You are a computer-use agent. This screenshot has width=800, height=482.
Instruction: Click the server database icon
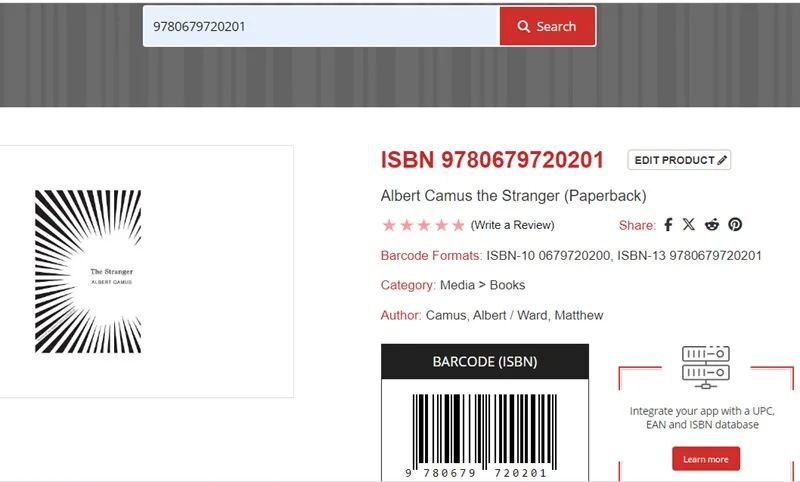pos(706,367)
